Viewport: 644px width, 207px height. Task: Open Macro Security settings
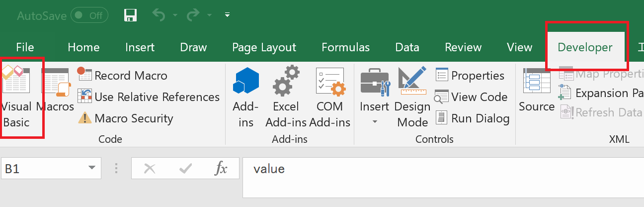click(125, 118)
